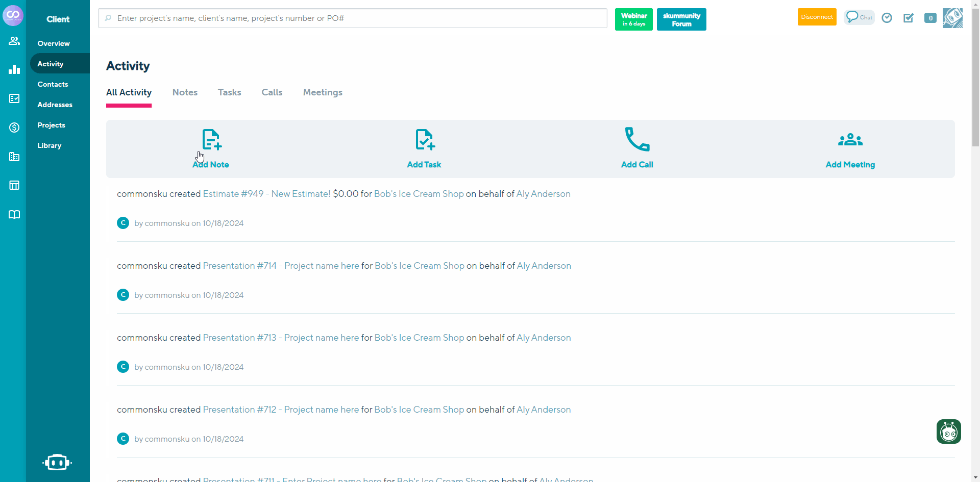Switch to the Meetings tab
The width and height of the screenshot is (980, 482).
[323, 92]
